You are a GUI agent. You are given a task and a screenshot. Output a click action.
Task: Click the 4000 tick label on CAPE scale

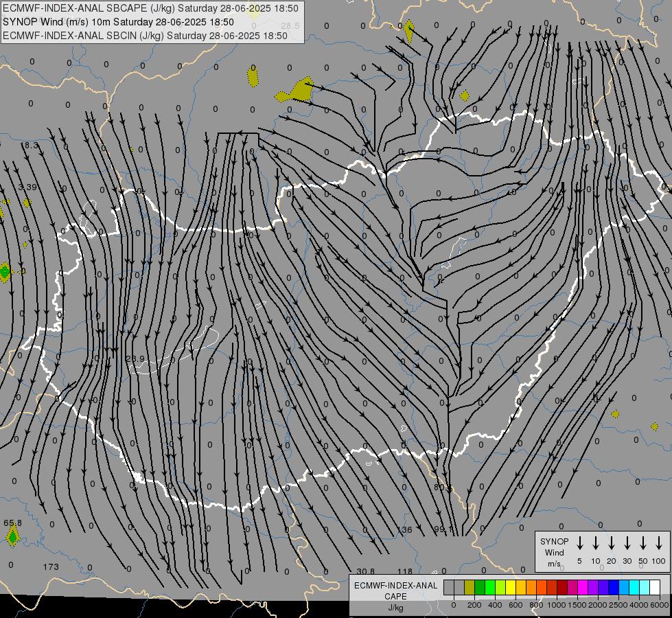(639, 605)
